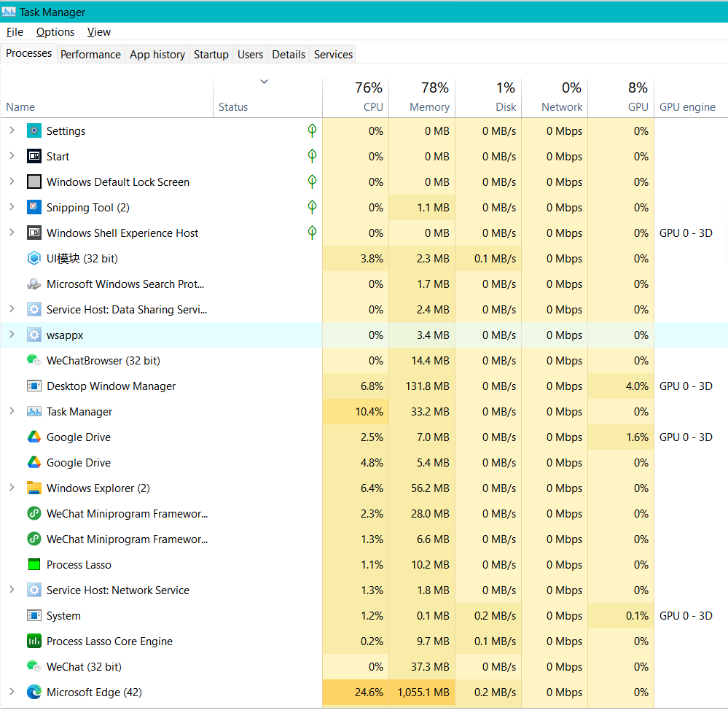Expand Service Host: Data Sharing Service group
This screenshot has height=710, width=728.
coord(12,309)
